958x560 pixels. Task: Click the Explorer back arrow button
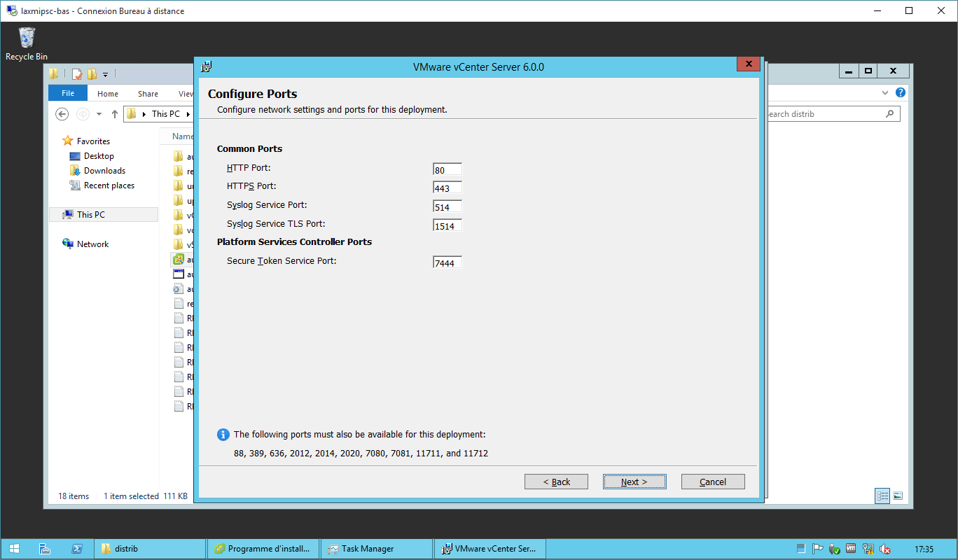[x=62, y=114]
